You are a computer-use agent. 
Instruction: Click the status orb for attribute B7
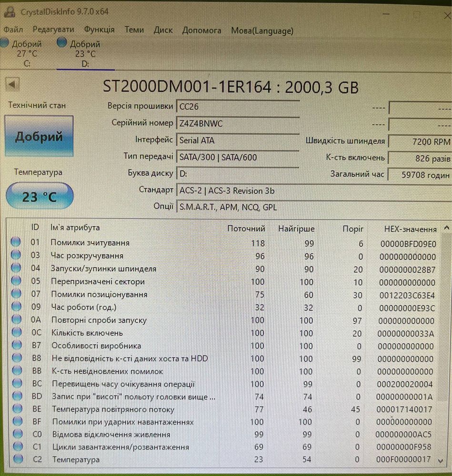coord(17,345)
